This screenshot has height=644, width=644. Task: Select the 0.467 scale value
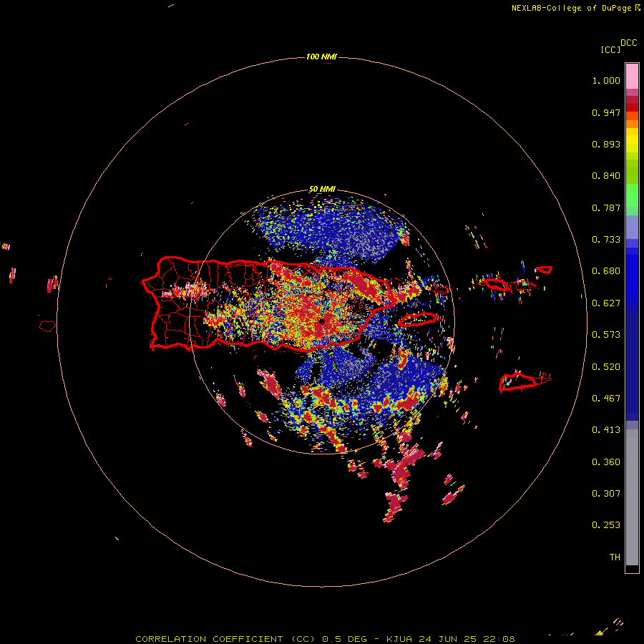606,399
